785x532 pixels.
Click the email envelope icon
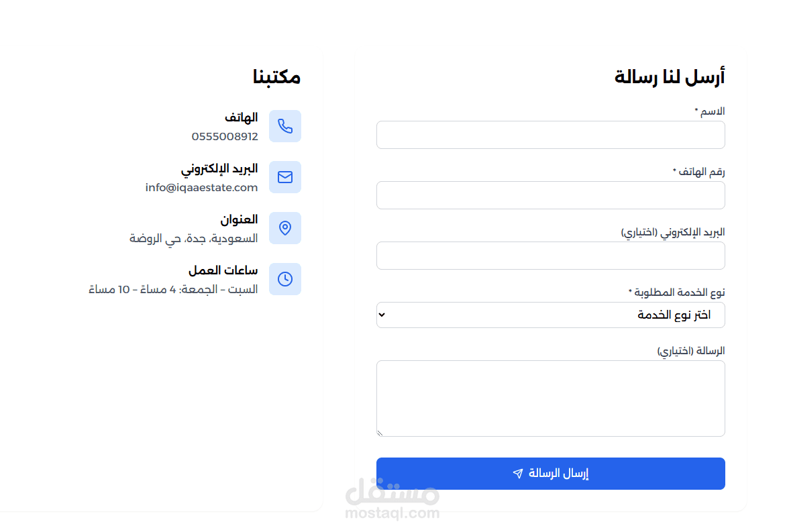(285, 177)
